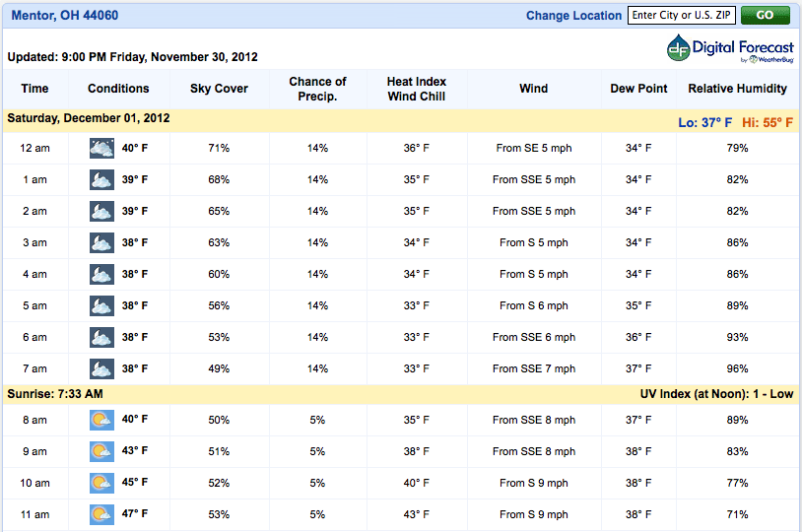Click the Dew Point column header
This screenshot has width=802, height=532.
tap(638, 89)
